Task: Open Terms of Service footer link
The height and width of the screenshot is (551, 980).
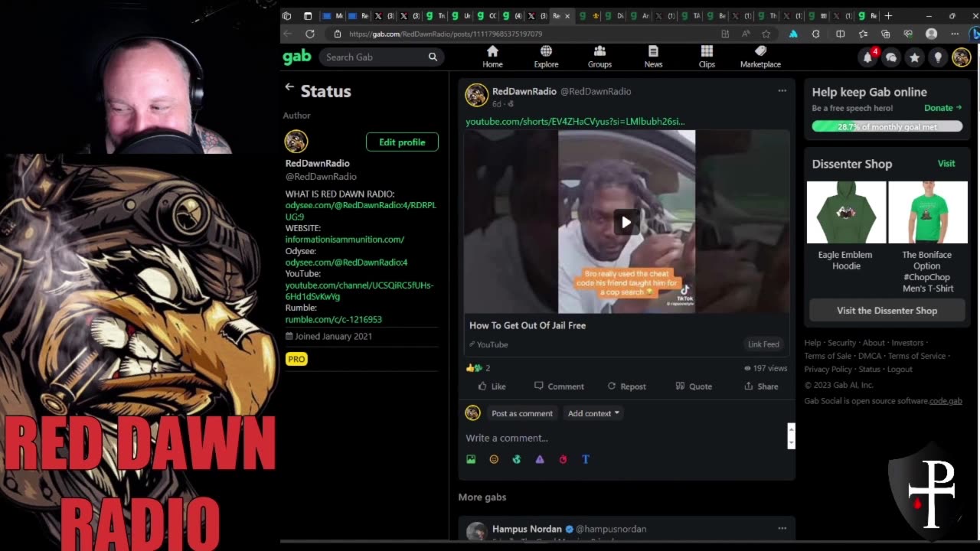Action: click(x=916, y=356)
